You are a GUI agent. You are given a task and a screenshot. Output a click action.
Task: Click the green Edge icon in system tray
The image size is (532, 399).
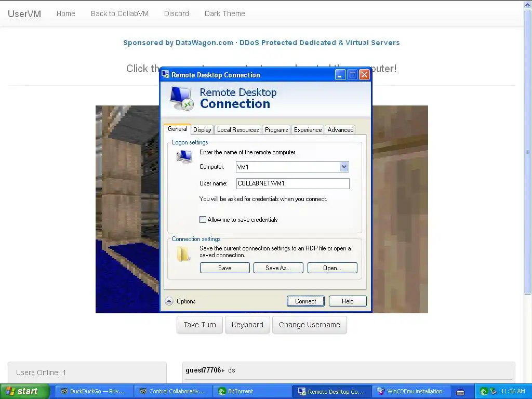(484, 392)
